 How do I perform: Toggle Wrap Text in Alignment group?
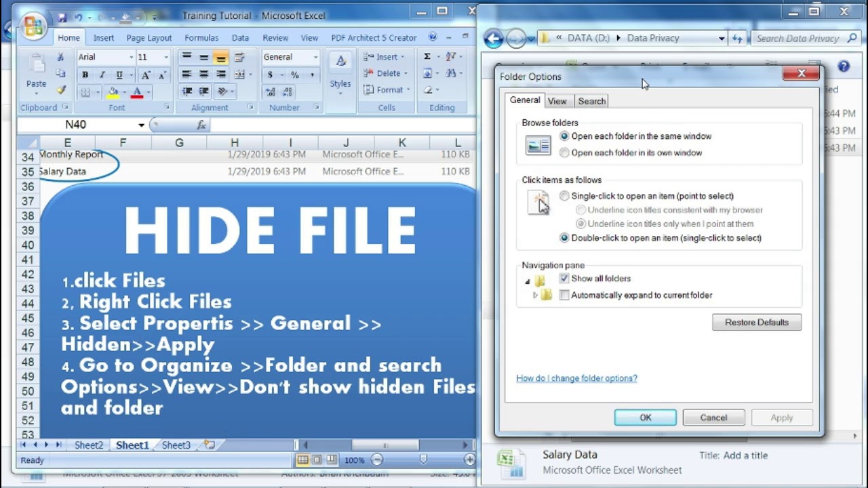tap(239, 58)
